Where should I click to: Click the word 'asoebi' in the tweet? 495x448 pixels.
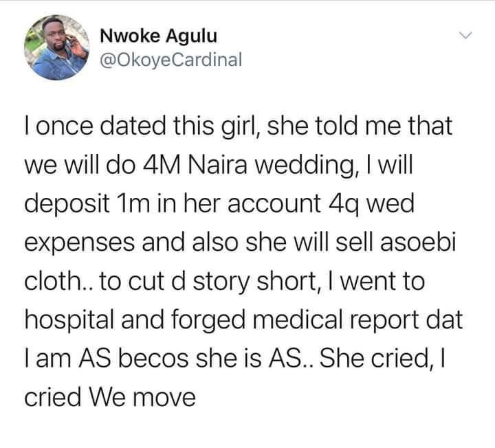(x=418, y=243)
